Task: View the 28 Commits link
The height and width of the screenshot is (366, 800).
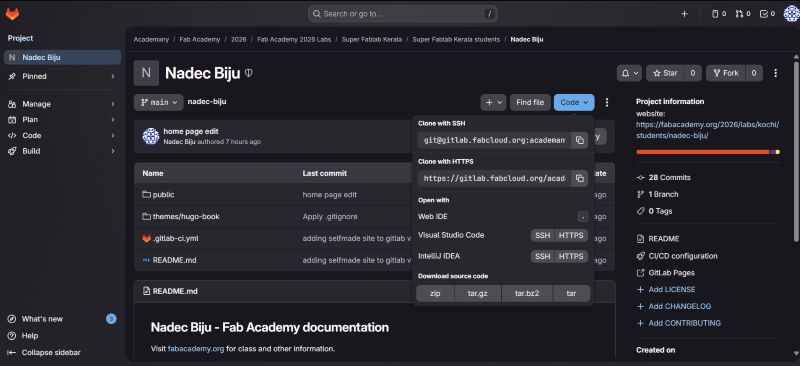Action: [x=669, y=178]
